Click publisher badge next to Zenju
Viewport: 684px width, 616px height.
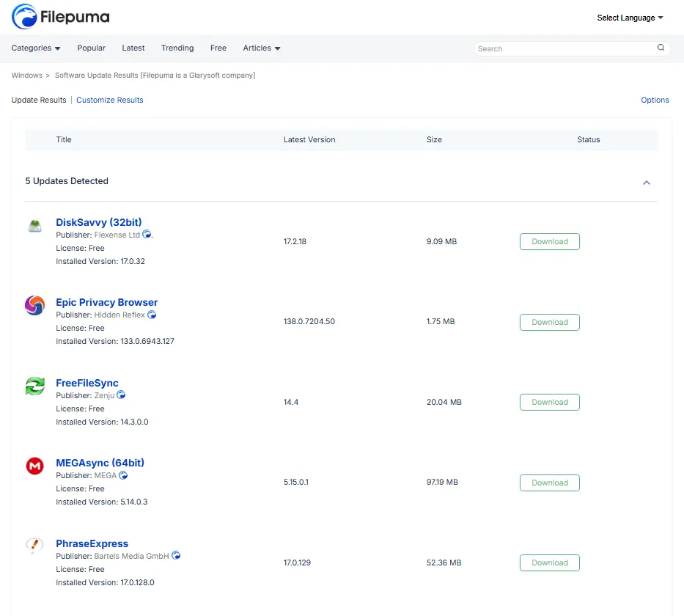(x=121, y=395)
